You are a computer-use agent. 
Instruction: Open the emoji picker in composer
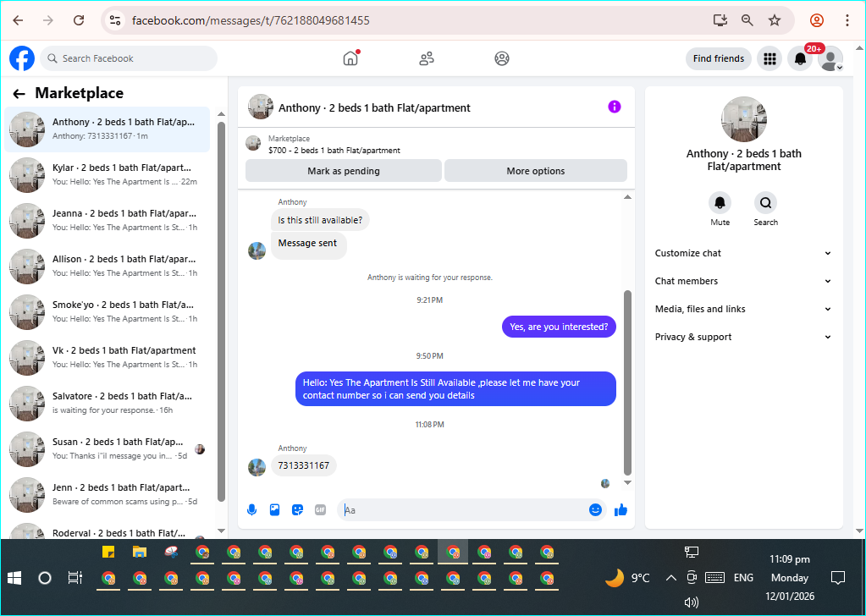point(595,510)
